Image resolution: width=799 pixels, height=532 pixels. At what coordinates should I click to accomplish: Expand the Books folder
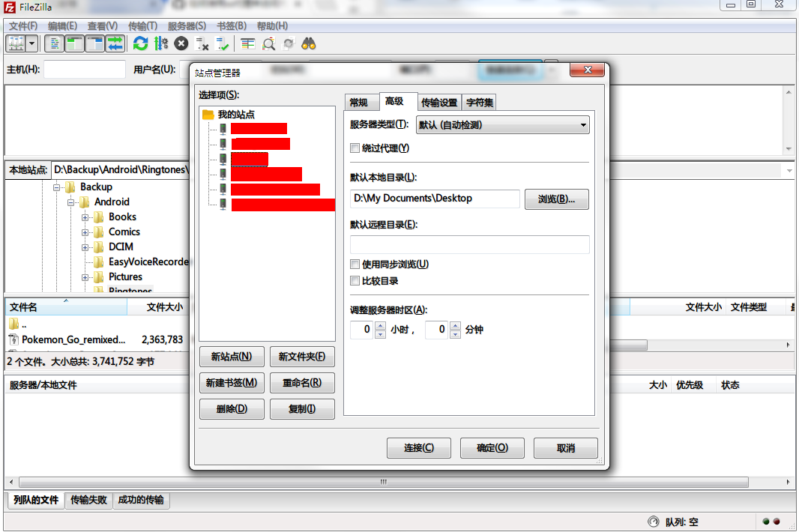pos(85,217)
